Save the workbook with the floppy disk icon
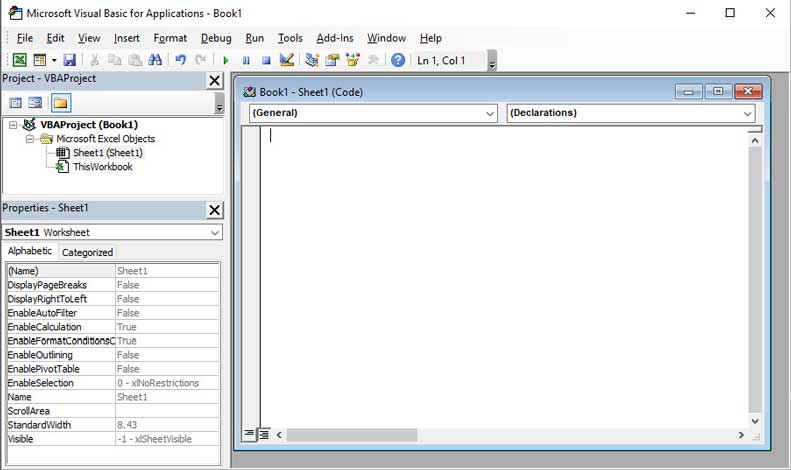This screenshot has height=470, width=791. (70, 60)
